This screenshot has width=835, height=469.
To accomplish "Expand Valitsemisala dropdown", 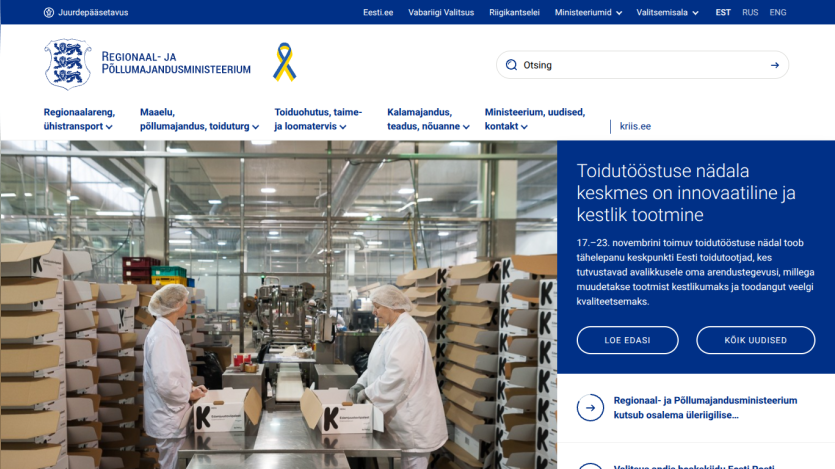I will click(x=667, y=12).
